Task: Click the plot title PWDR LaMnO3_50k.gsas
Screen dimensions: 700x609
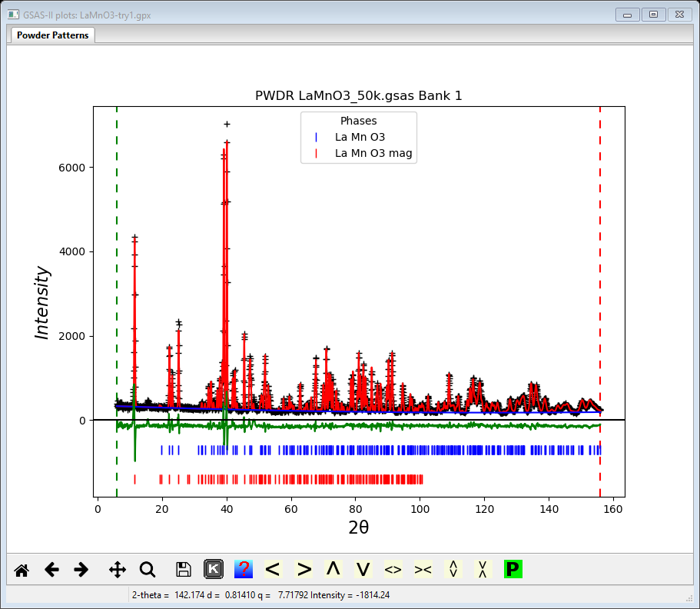Action: tap(358, 95)
